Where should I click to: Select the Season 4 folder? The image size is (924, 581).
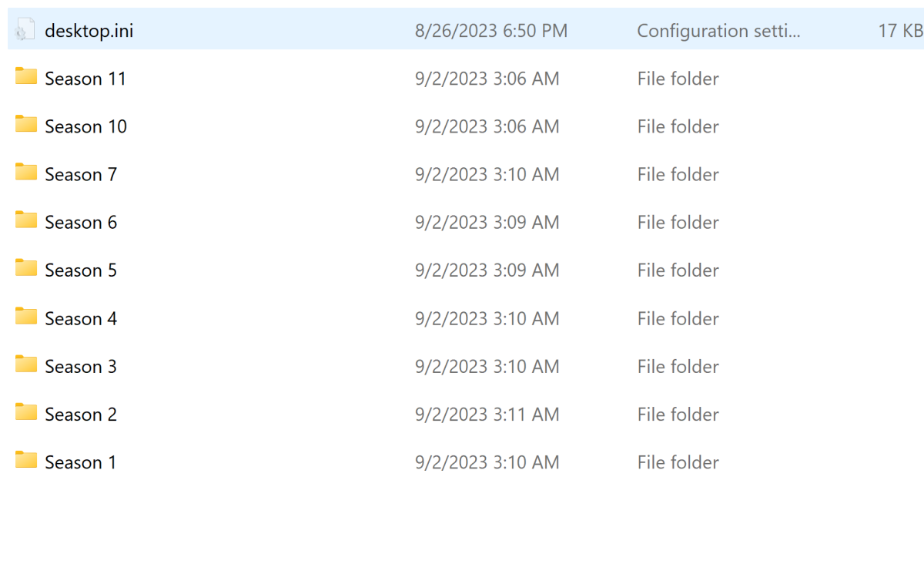[x=80, y=317]
